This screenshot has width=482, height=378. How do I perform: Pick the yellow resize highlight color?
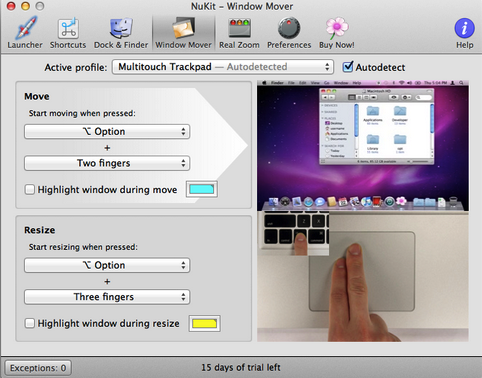coord(205,323)
